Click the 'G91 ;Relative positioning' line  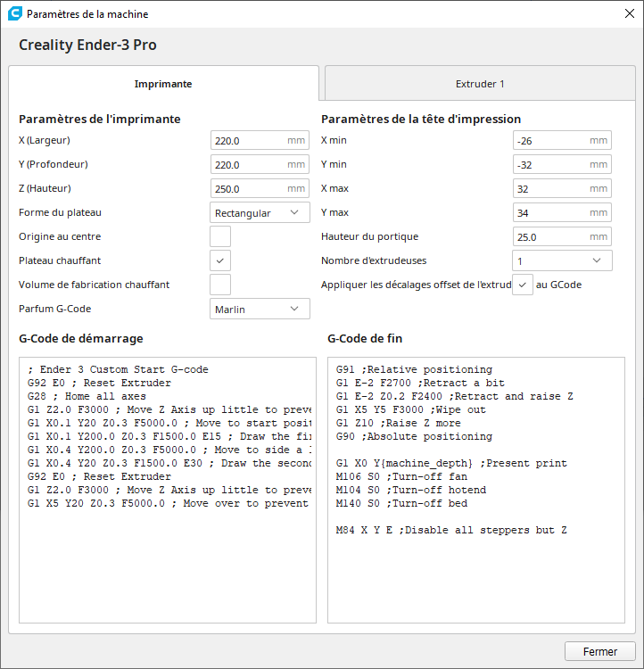(x=414, y=369)
